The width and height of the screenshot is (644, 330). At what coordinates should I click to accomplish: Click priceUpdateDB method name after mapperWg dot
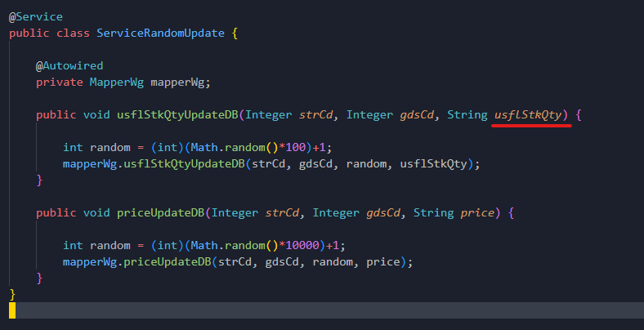pos(168,262)
